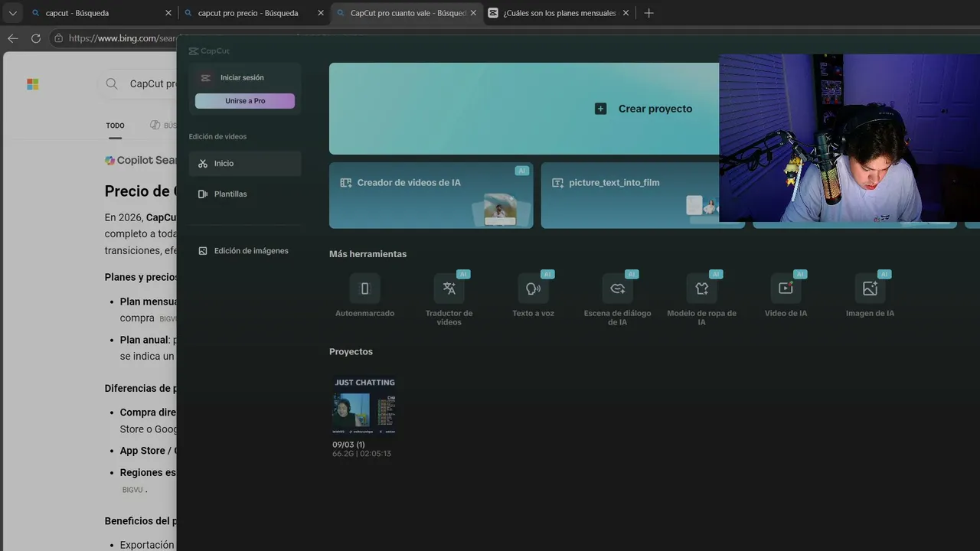980x551 pixels.
Task: Click the 'Plan mensual' bullet text on Bing
Action: pos(149,302)
